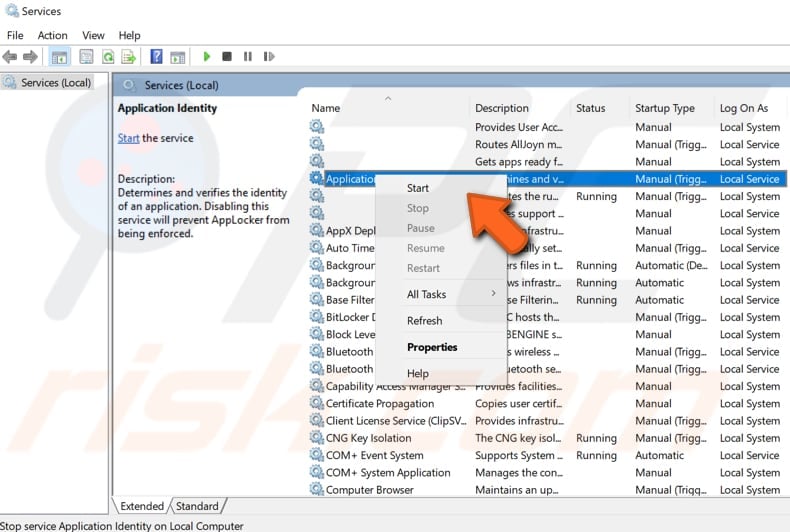Screen dimensions: 790x532
Task: Click the Back arrow toolbar icon
Action: (10, 56)
